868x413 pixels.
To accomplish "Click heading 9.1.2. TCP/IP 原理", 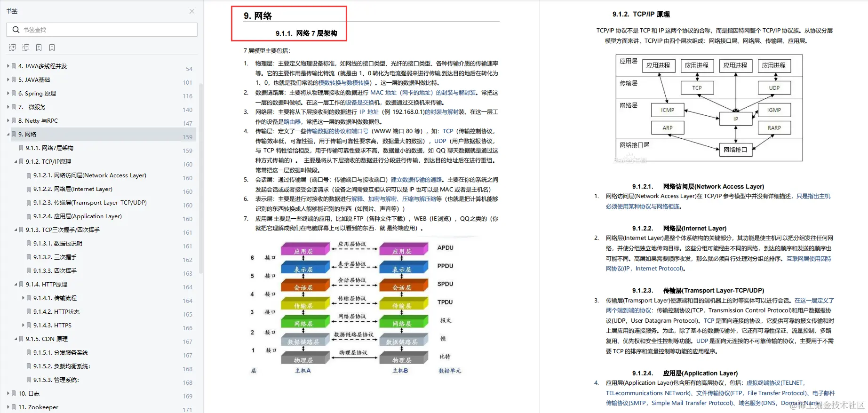I will pyautogui.click(x=641, y=15).
